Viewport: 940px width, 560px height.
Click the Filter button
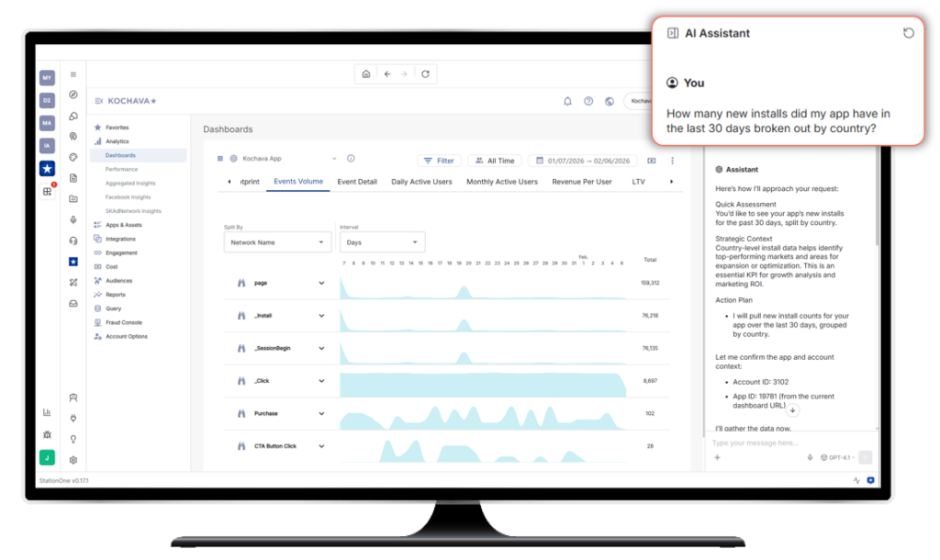pyautogui.click(x=439, y=161)
